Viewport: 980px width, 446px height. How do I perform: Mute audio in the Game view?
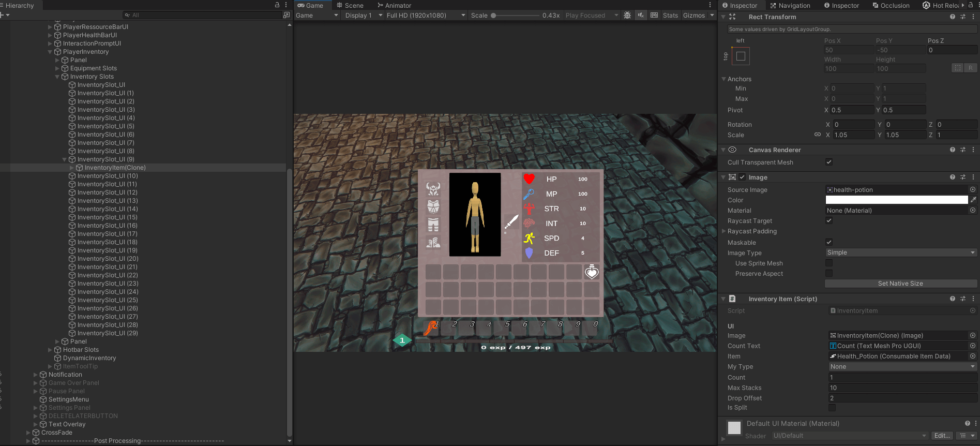point(641,15)
